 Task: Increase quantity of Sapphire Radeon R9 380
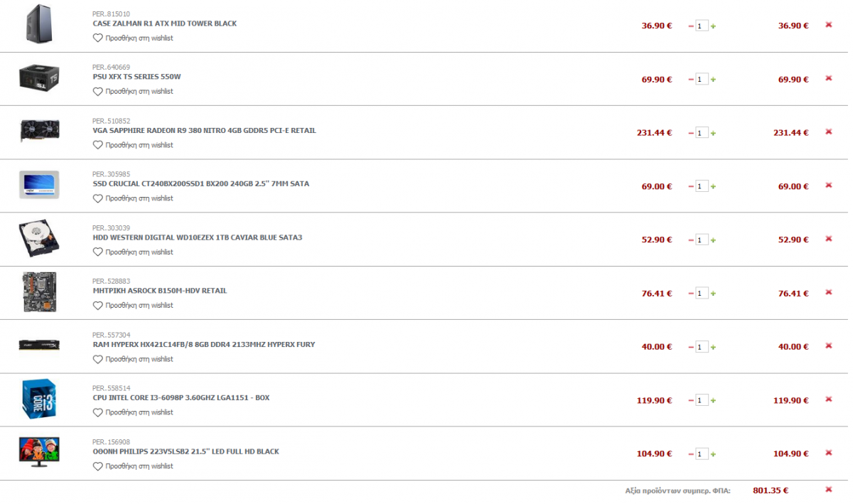click(x=713, y=133)
